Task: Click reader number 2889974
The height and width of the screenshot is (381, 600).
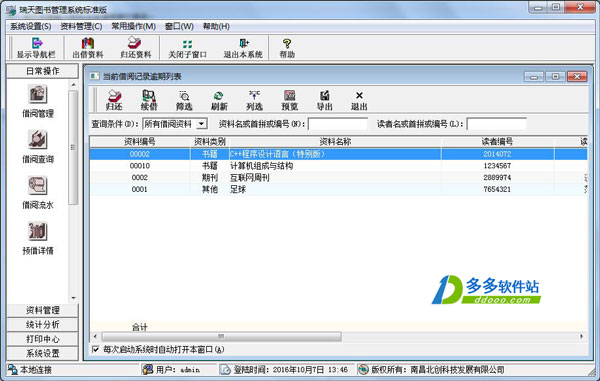Action: coord(497,177)
